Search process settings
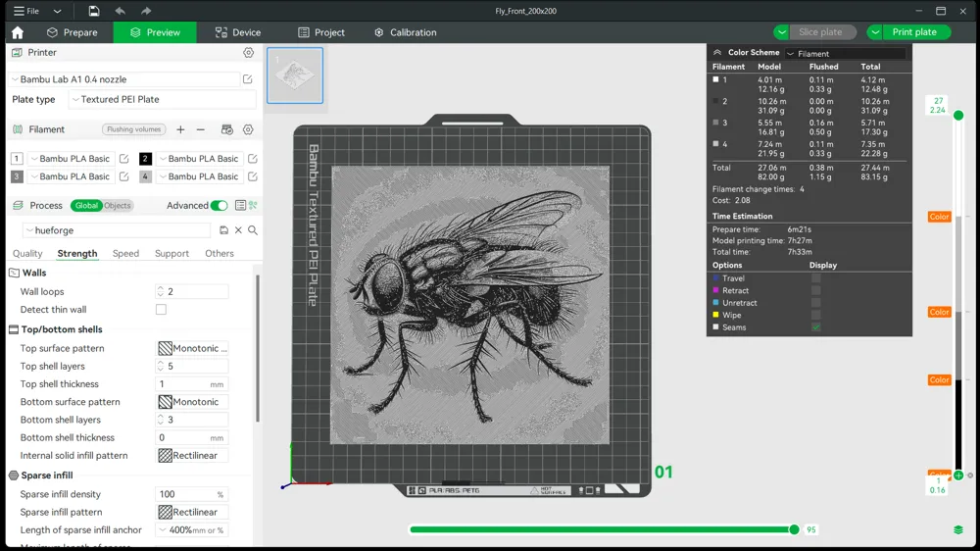This screenshot has height=551, width=980. (x=253, y=230)
